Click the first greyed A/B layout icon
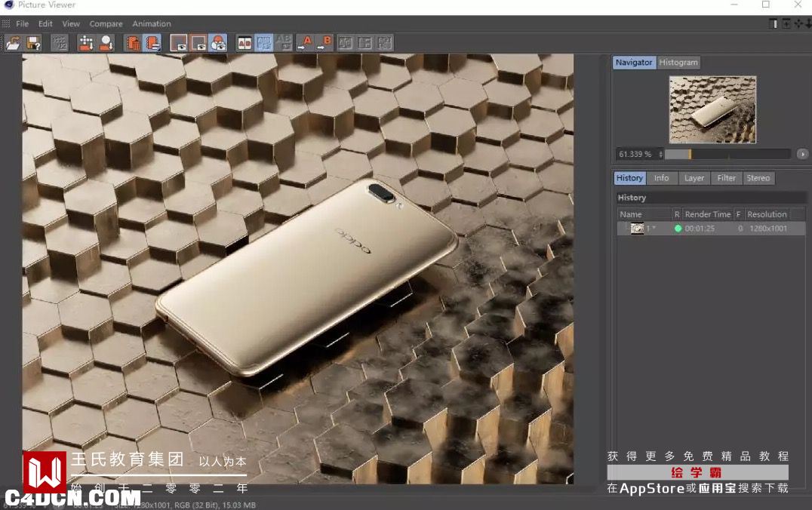The width and height of the screenshot is (812, 510). click(x=346, y=43)
